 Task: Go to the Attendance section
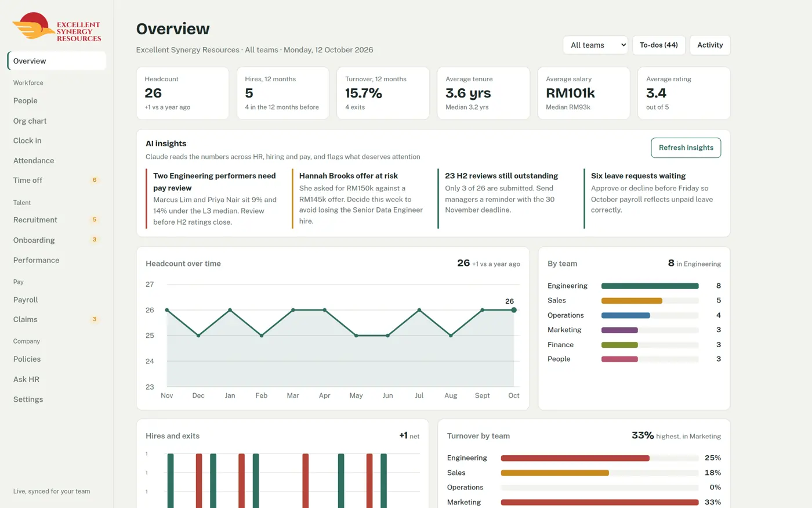(x=57, y=160)
